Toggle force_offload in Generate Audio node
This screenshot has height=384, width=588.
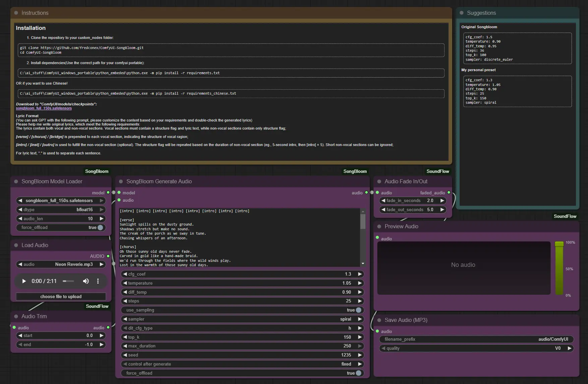point(358,373)
